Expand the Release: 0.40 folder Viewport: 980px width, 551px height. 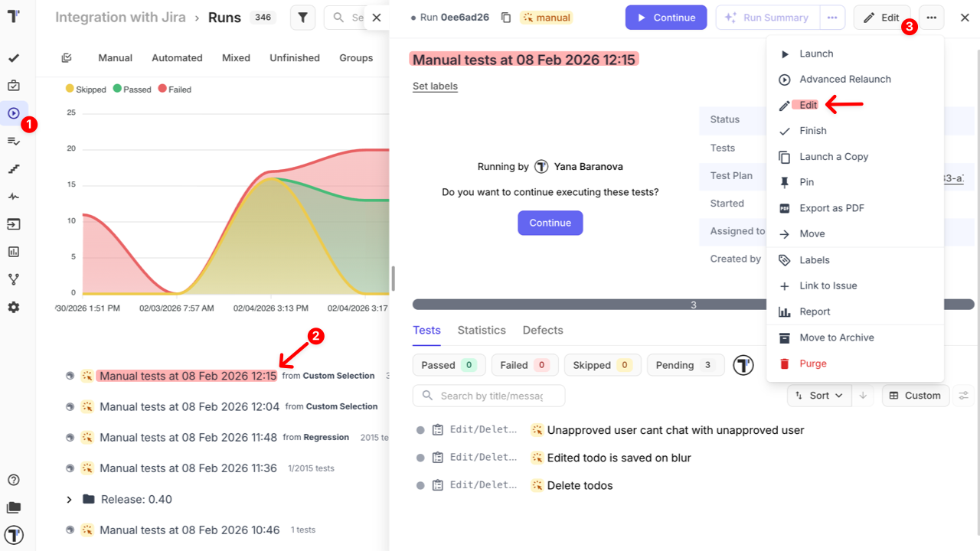pos(69,500)
